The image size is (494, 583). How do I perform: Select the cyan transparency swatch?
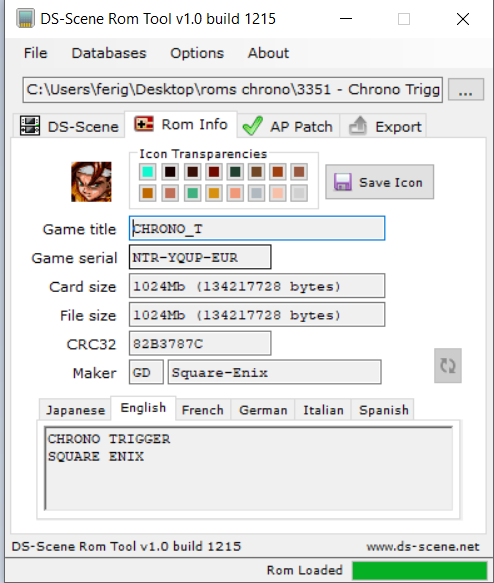[x=148, y=172]
